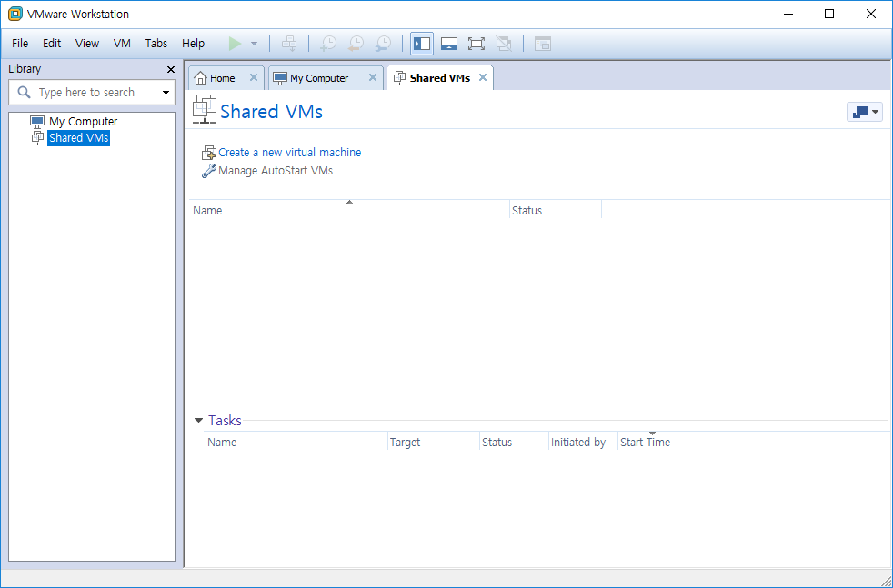Viewport: 893px width, 588px height.
Task: Open the VM menu
Action: coord(122,44)
